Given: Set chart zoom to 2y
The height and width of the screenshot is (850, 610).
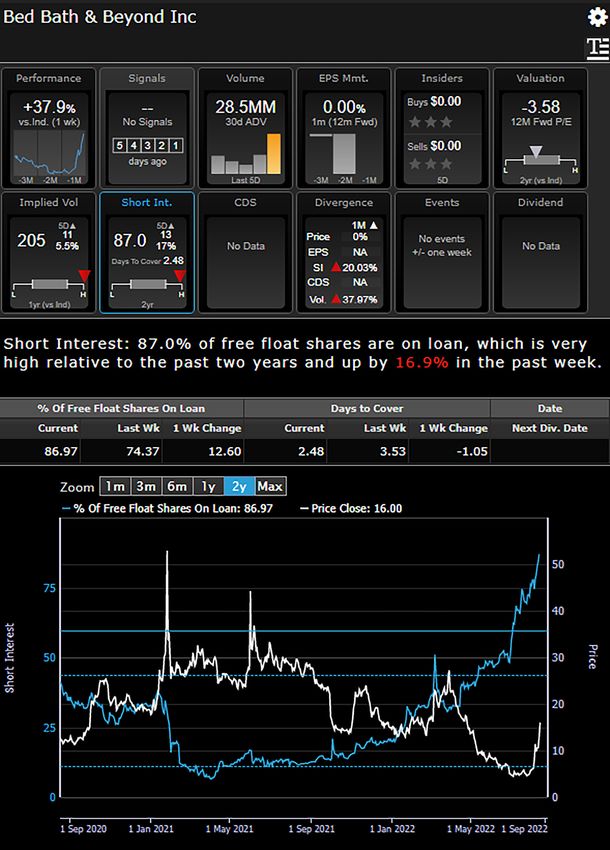Looking at the screenshot, I should point(239,486).
